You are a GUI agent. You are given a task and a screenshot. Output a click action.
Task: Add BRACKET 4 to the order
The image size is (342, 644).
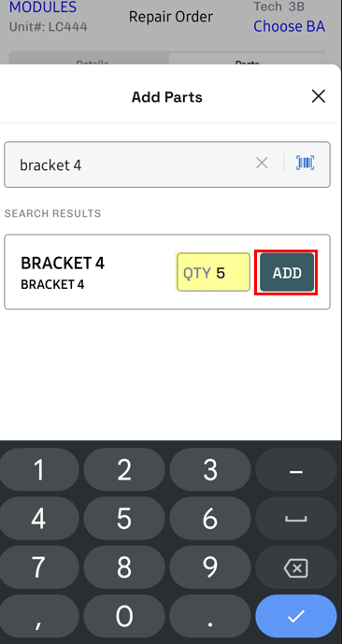click(287, 272)
